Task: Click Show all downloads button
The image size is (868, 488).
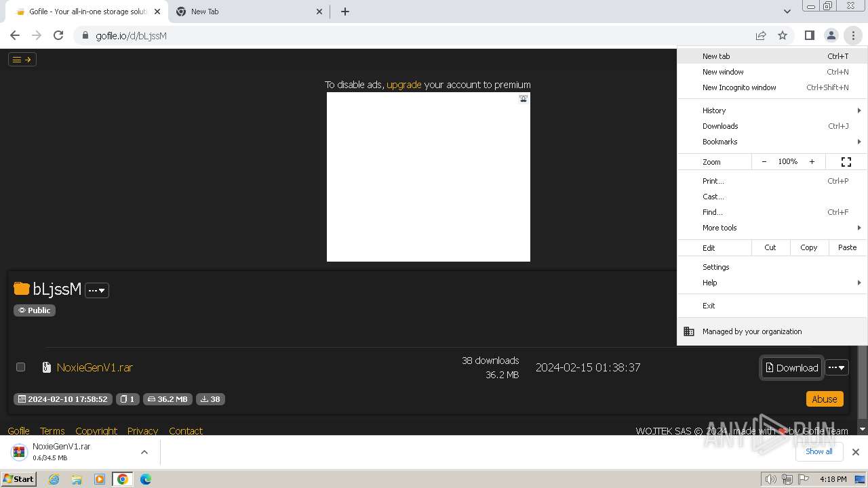Action: pos(818,451)
